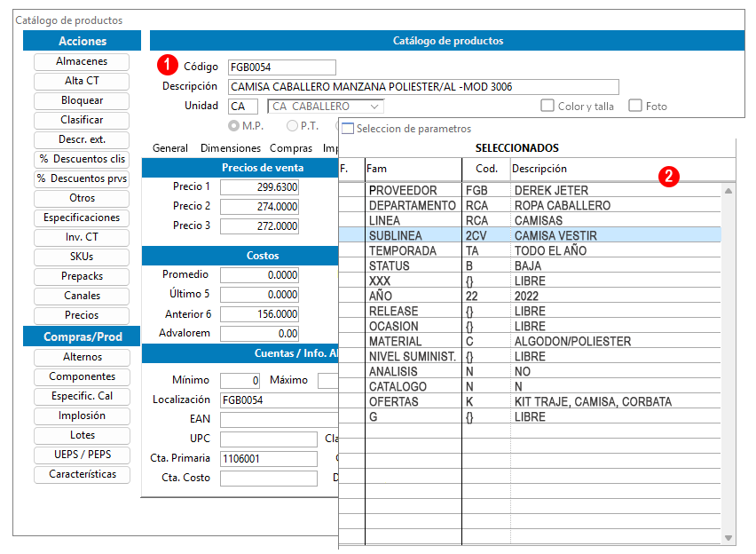Click the Advalorem field
Screen dimensions: 756x554
(259, 334)
